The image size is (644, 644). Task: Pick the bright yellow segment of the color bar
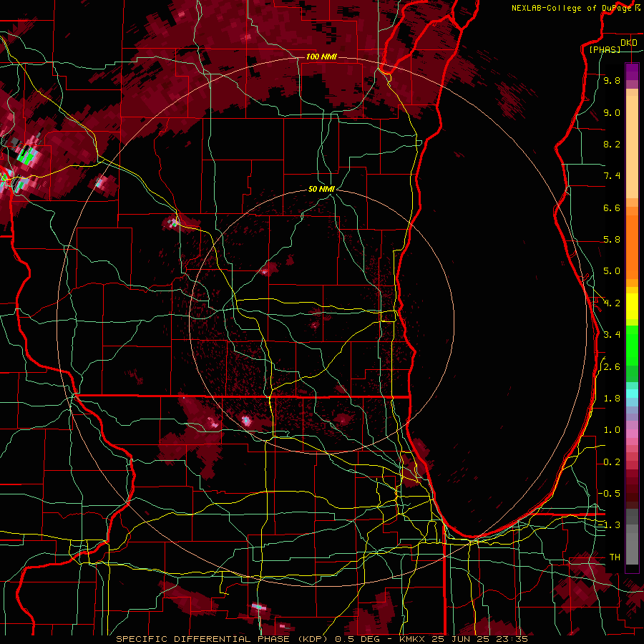[x=632, y=306]
